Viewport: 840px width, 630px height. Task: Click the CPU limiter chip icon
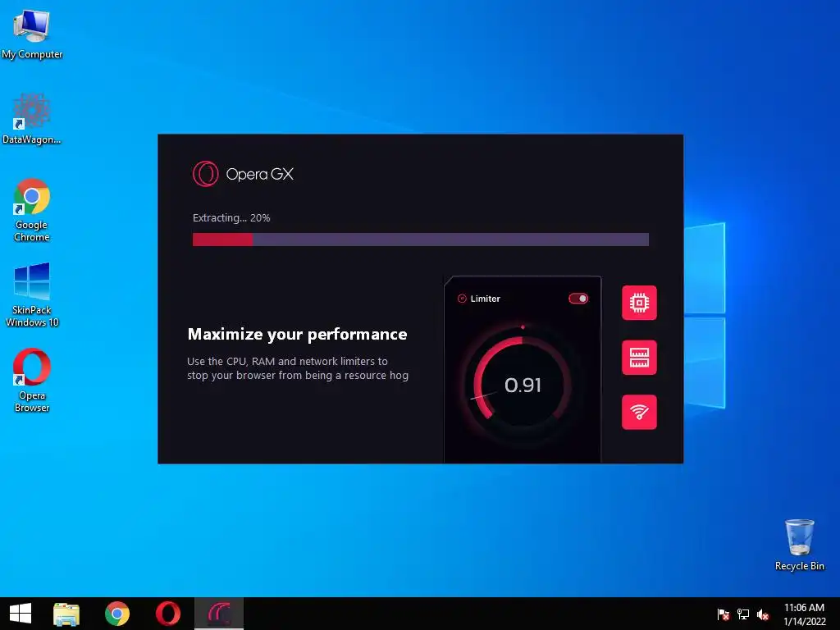click(639, 303)
